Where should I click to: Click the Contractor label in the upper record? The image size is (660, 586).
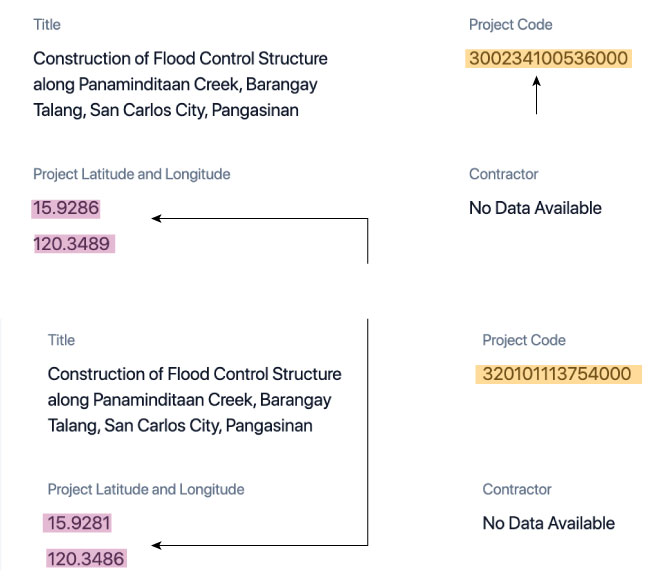tap(503, 174)
